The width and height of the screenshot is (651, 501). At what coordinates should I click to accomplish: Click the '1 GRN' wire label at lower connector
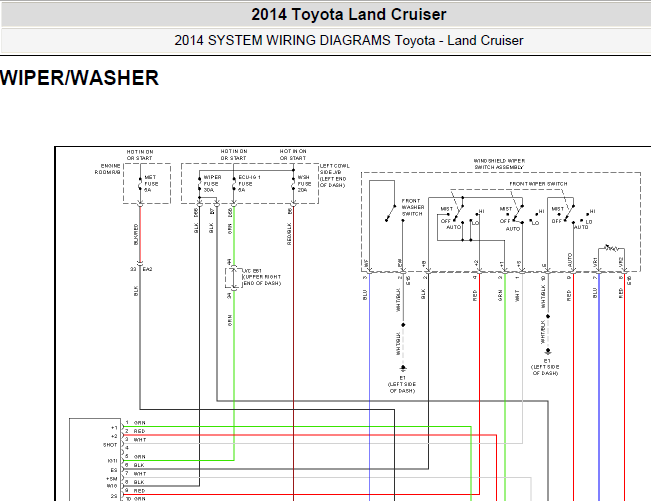(x=136, y=423)
